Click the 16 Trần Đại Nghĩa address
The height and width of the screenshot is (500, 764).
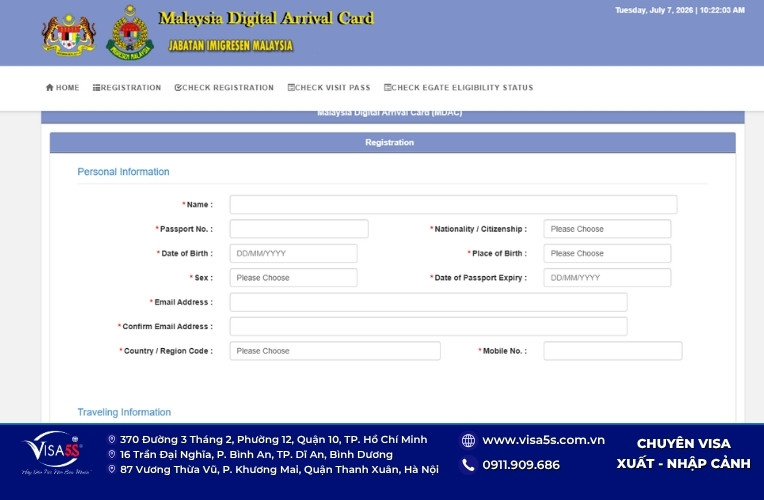256,455
